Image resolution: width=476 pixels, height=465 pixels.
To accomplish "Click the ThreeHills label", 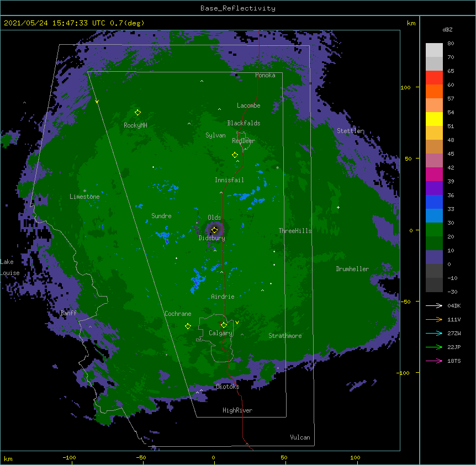I will (295, 231).
